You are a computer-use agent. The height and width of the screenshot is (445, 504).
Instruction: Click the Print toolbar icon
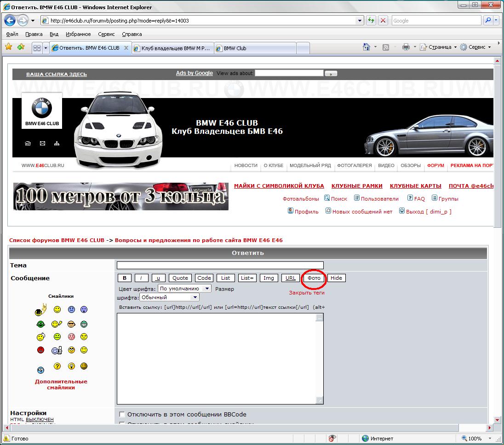pos(406,47)
